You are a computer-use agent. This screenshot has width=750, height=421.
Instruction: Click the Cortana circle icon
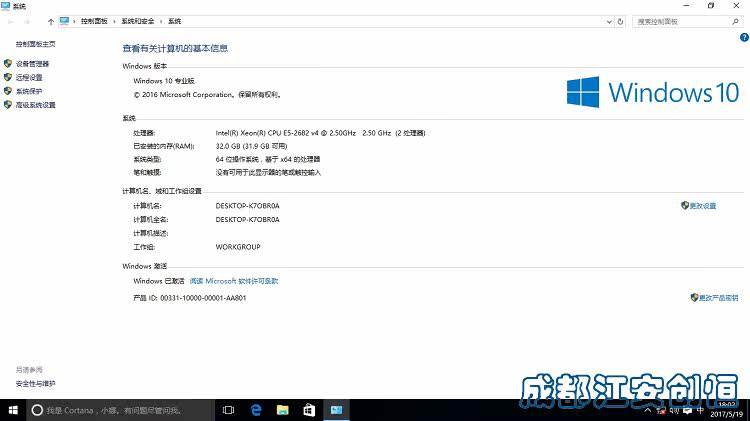pos(37,410)
